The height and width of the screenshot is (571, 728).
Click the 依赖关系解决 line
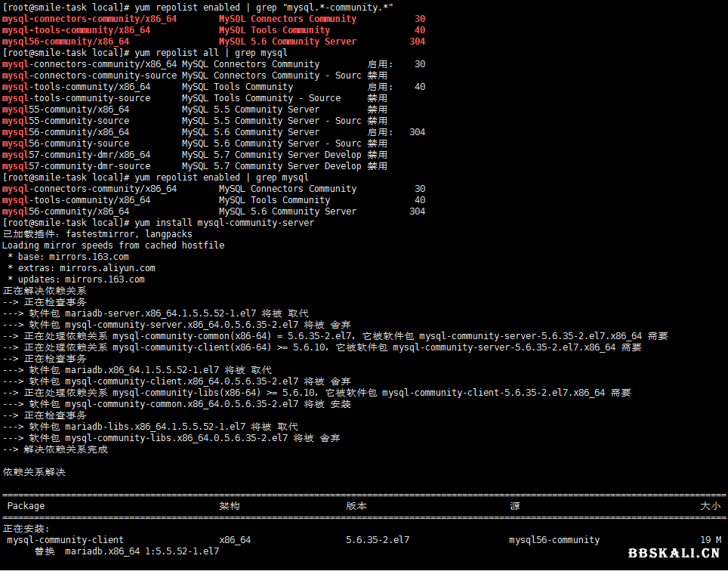click(34, 472)
